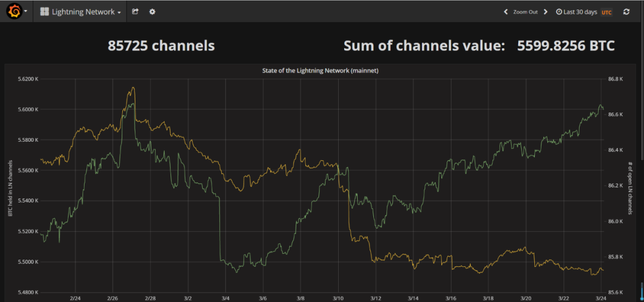This screenshot has width=644, height=302.
Task: Click the 3/20 date tick
Action: click(x=526, y=298)
